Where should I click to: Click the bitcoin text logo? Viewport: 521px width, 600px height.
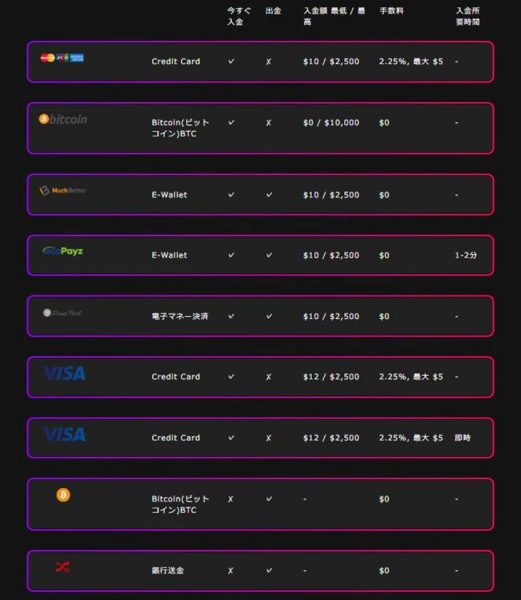pos(63,119)
